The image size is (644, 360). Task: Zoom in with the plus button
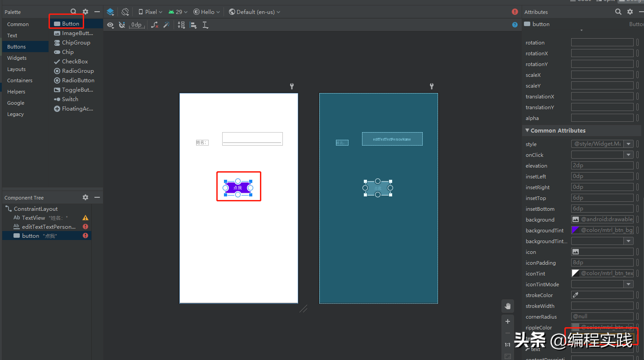point(508,321)
